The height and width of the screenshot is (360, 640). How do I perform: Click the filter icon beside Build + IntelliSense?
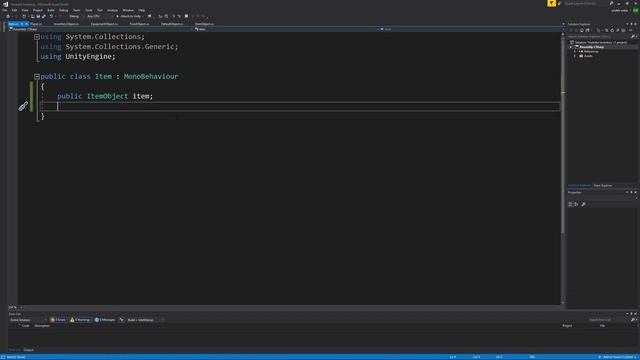[x=122, y=320]
